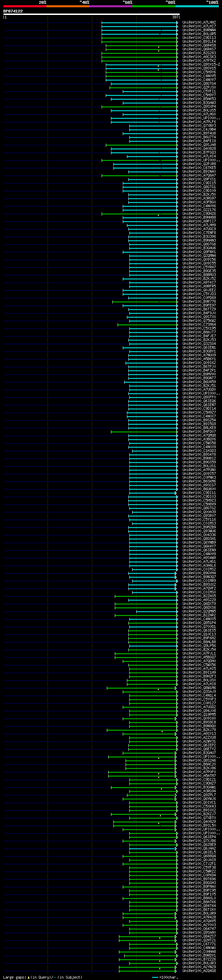This screenshot has height=980, width=222.
Task: Click the white query sequence bar
Action: (92, 14)
